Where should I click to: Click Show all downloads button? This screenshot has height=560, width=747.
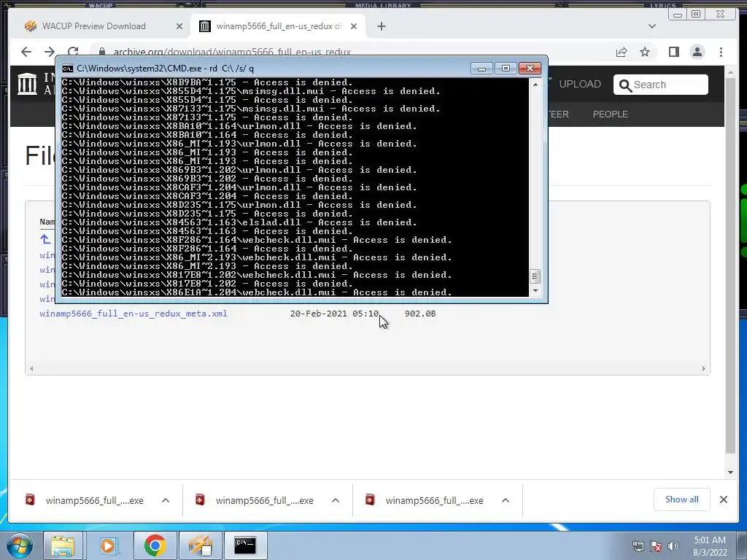tap(682, 499)
